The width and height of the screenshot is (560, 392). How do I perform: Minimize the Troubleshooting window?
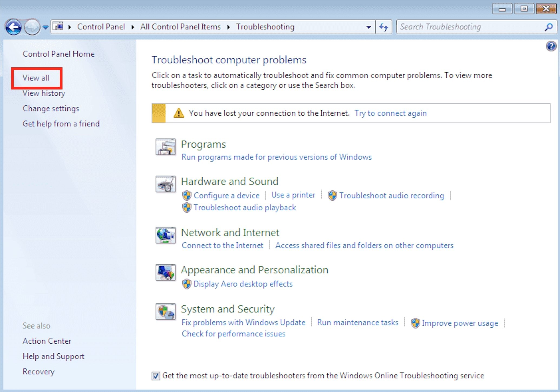pos(502,9)
